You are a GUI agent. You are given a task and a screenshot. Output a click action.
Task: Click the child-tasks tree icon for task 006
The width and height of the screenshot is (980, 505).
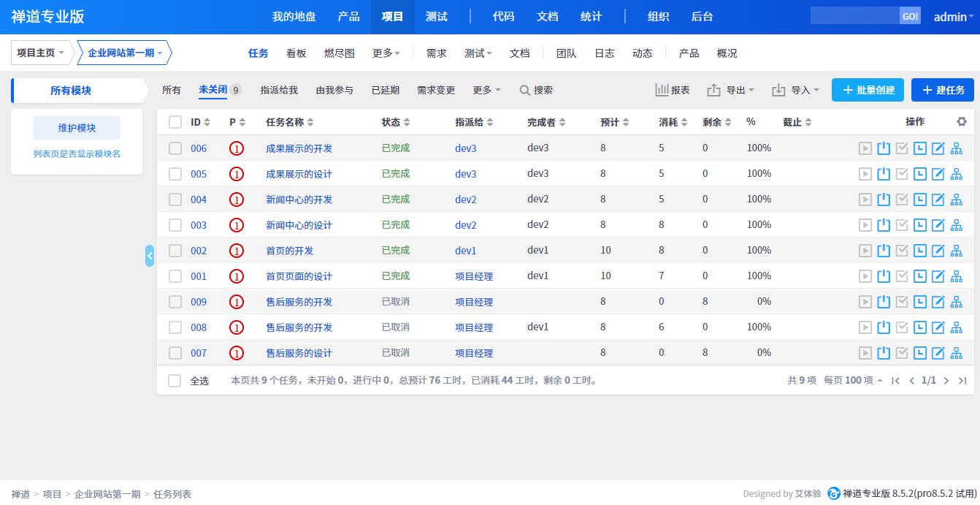coord(957,148)
